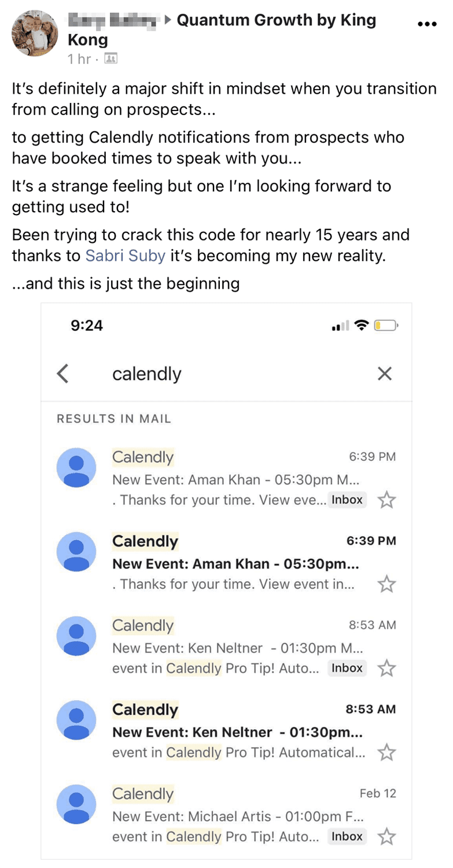The width and height of the screenshot is (453, 868).
Task: Open the poster's profile picture
Action: pos(35,34)
